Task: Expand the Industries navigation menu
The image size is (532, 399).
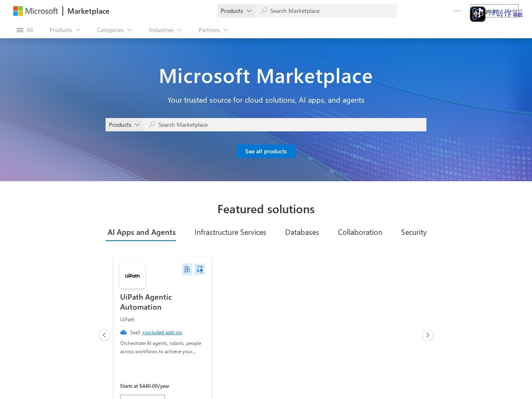Action: point(165,30)
